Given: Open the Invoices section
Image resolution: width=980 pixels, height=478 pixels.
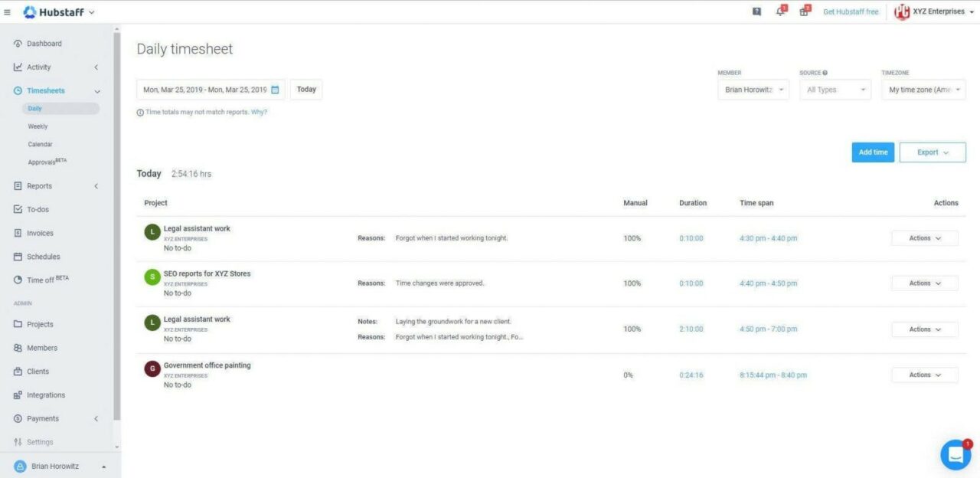Looking at the screenshot, I should (x=38, y=233).
